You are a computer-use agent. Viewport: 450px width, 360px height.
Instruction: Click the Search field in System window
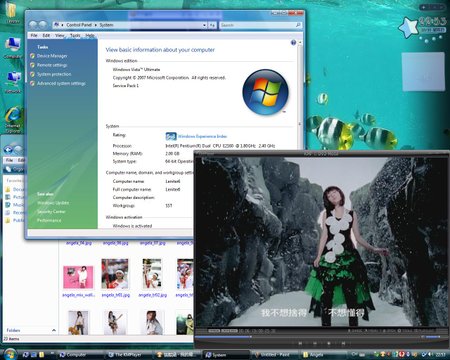(x=261, y=25)
